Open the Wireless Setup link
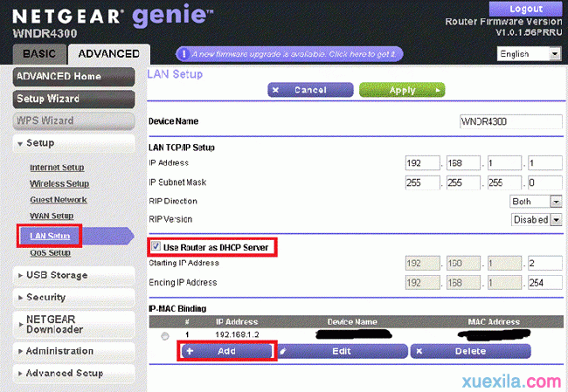This screenshot has width=568, height=392. pyautogui.click(x=59, y=184)
